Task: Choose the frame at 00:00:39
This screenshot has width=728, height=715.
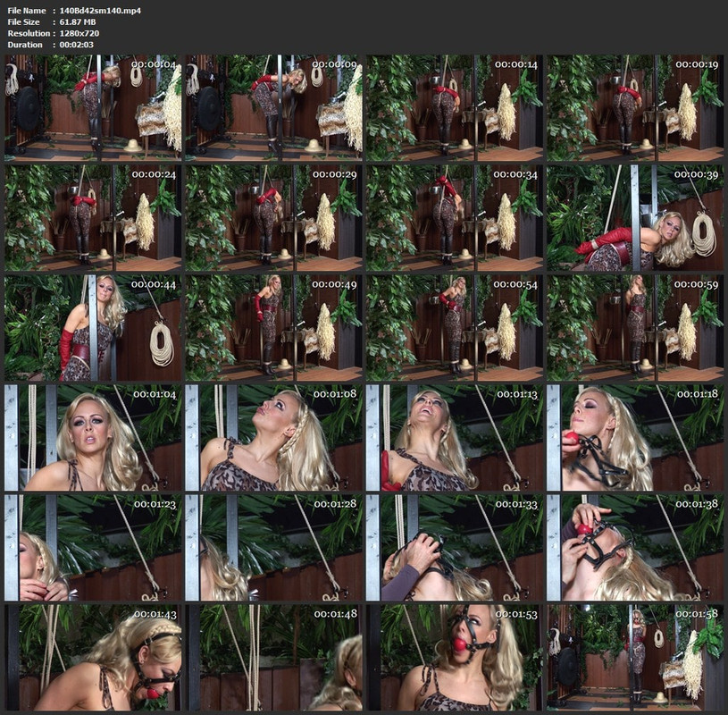Action: 635,218
